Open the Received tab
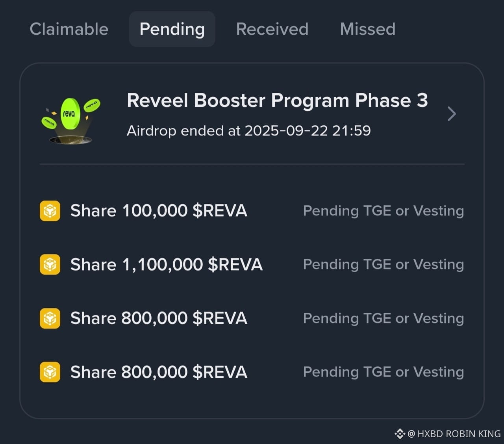504x444 pixels. [272, 29]
